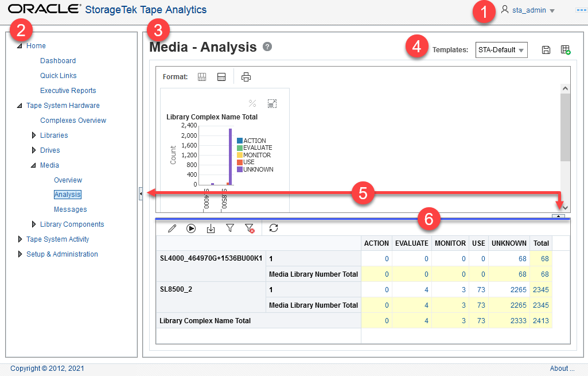Select the first pivot Format layout icon
Image resolution: width=588 pixels, height=376 pixels.
(x=202, y=77)
